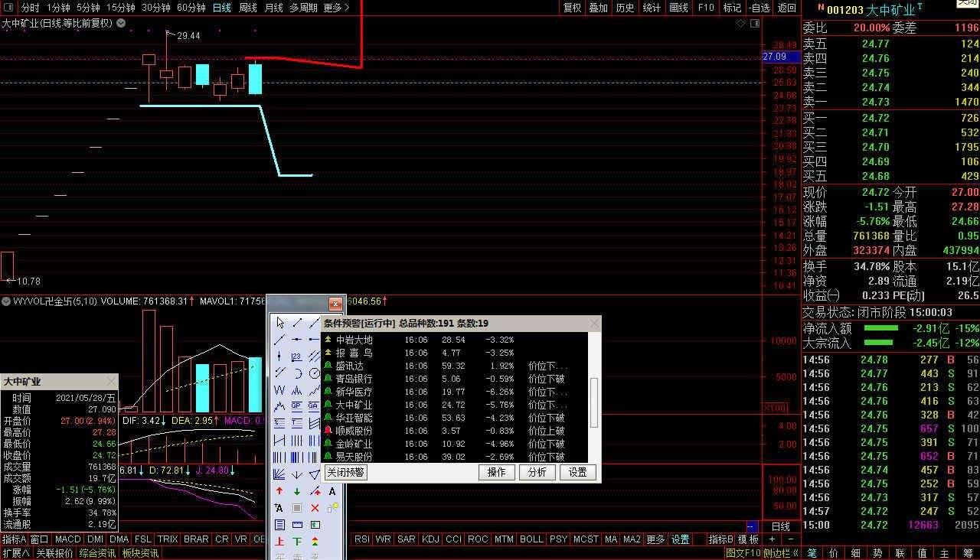This screenshot has height=560, width=980.
Task: Click the 关闭预警 button
Action: 346,472
